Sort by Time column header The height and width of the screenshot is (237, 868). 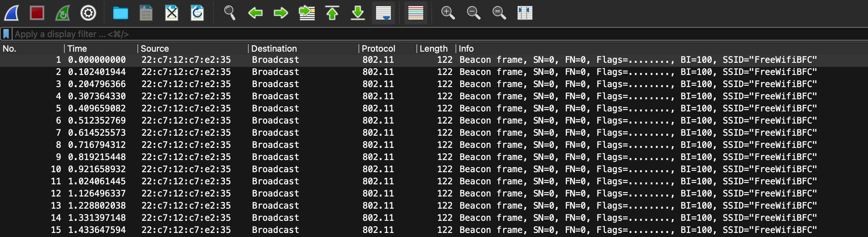point(101,49)
